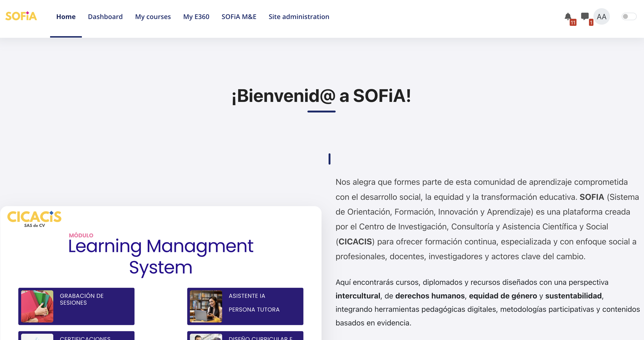644x340 pixels.
Task: Click the Asistente IA tutor photo
Action: tap(206, 306)
